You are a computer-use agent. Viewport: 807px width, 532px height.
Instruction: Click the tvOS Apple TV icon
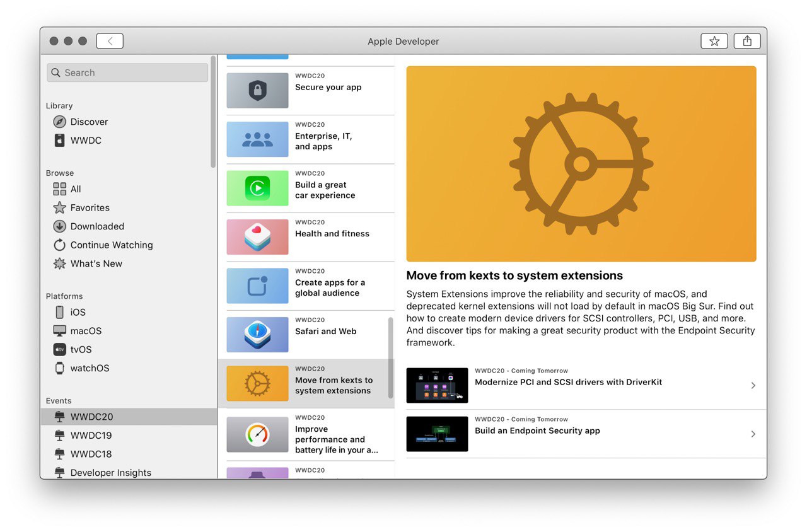tap(59, 349)
